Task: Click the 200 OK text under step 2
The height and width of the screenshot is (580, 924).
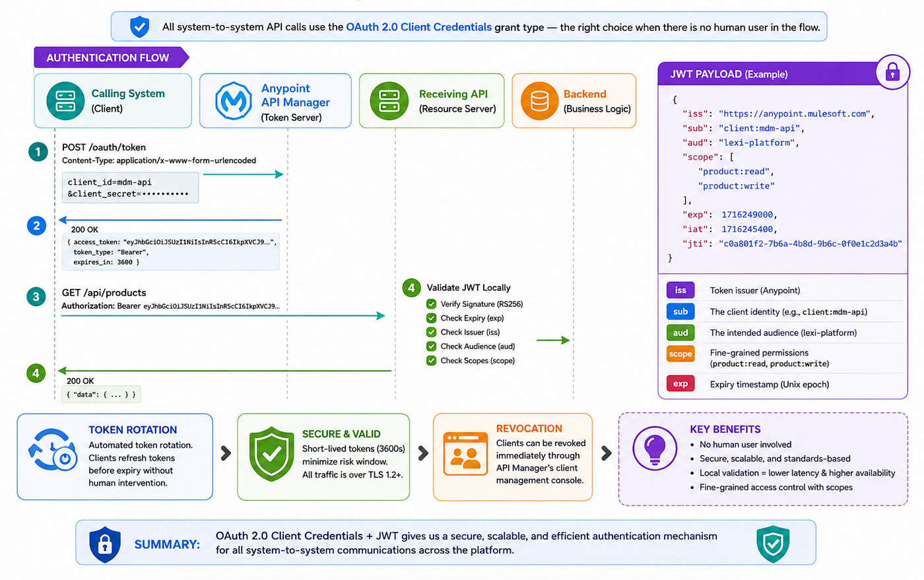Action: [84, 230]
